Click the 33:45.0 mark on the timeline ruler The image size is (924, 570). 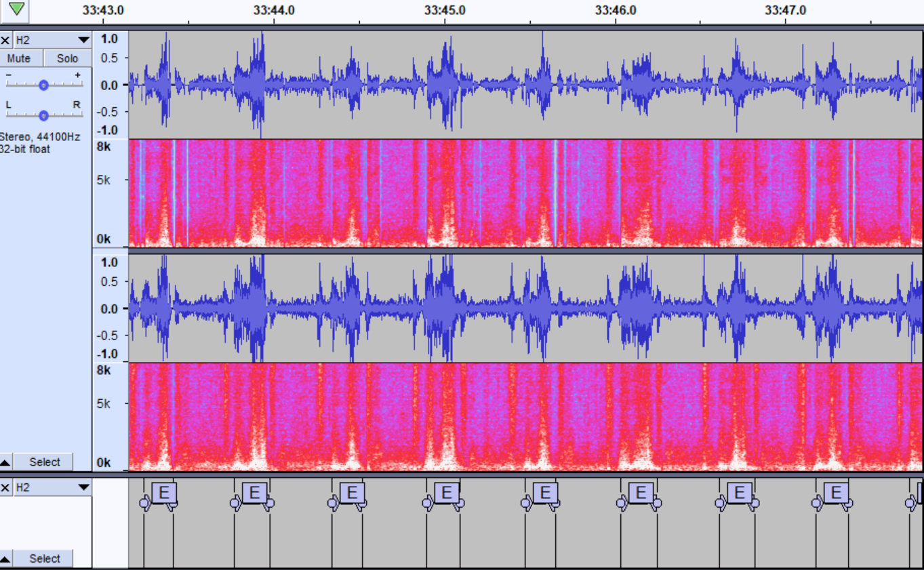445,10
